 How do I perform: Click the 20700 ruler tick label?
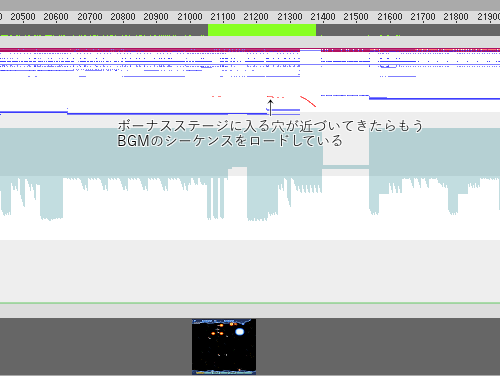click(90, 17)
